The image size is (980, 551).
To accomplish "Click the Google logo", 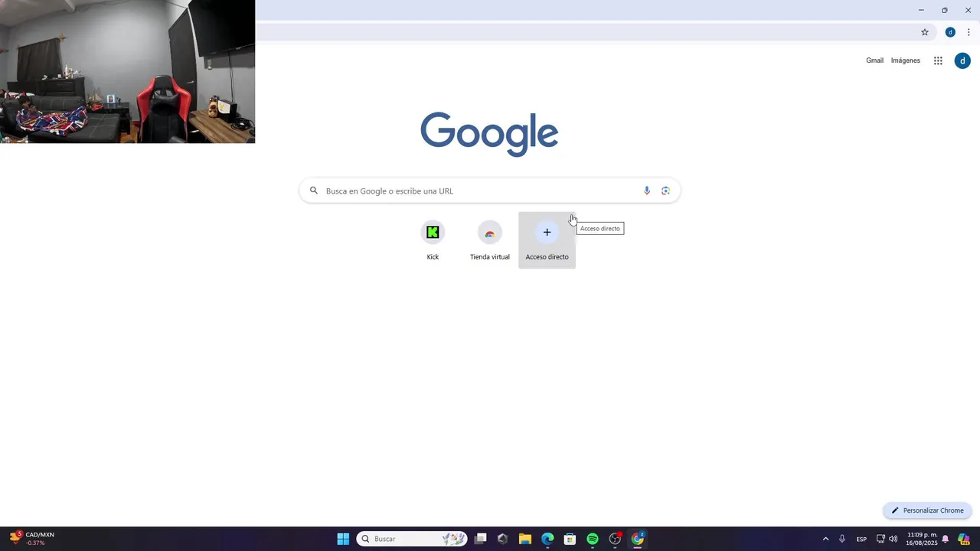I will click(489, 134).
